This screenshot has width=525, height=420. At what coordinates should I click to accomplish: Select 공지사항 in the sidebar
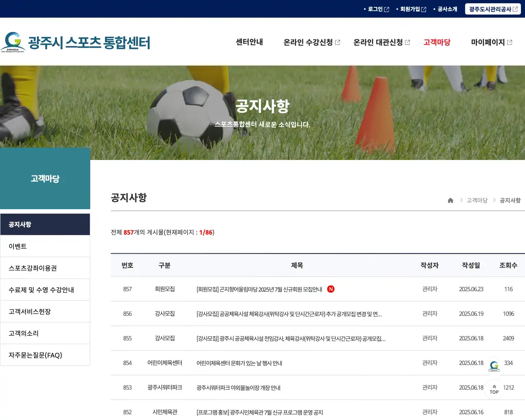click(x=45, y=224)
